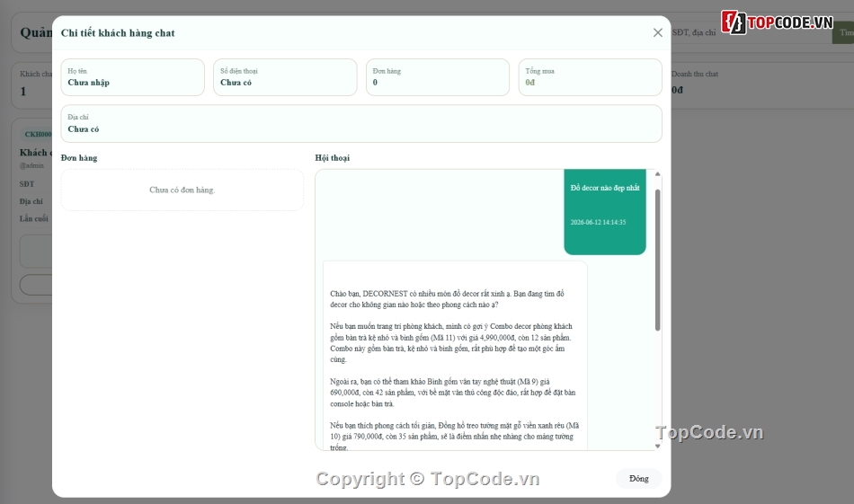Screen dimensions: 854x504
Task: Click the green search button at top right
Action: (843, 32)
